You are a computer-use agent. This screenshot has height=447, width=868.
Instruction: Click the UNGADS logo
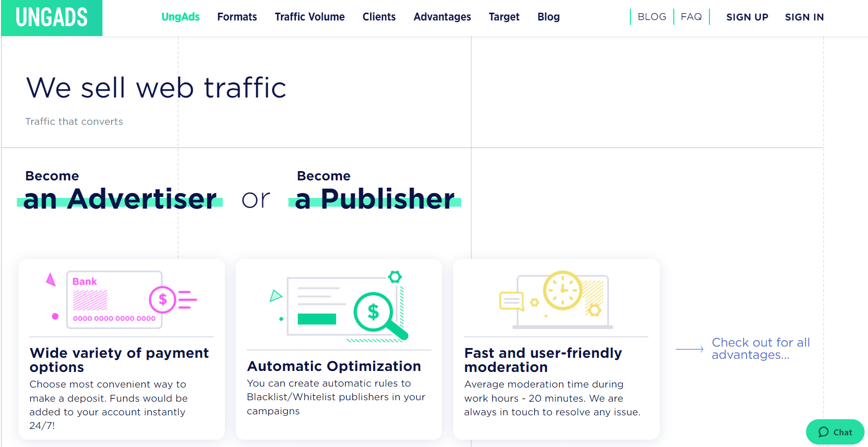coord(52,18)
